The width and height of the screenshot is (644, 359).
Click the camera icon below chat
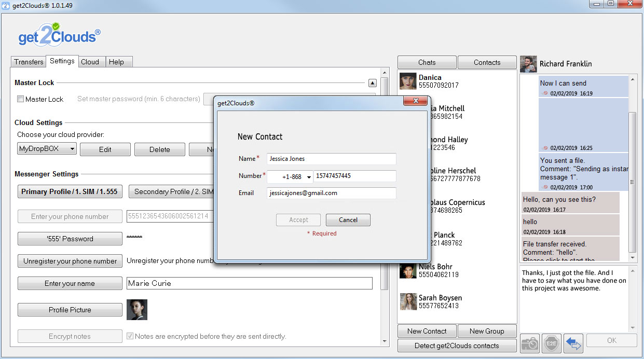[x=530, y=343]
